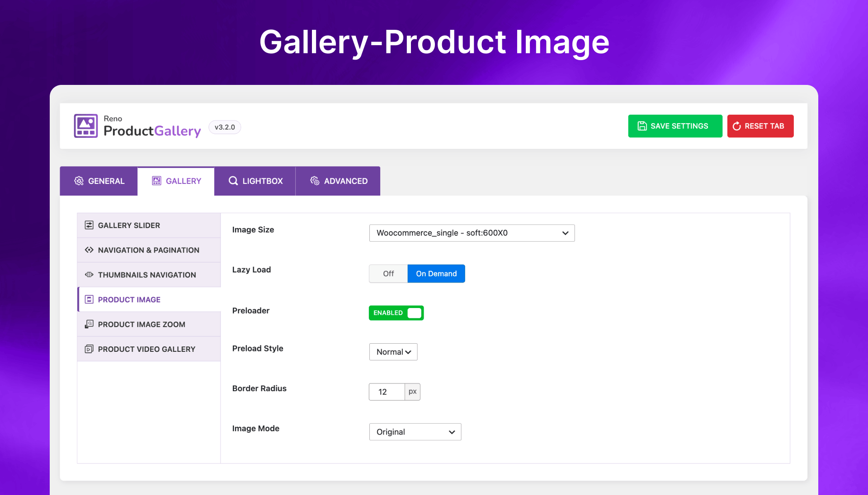Click the Product Image Zoom icon
The height and width of the screenshot is (495, 868).
89,324
